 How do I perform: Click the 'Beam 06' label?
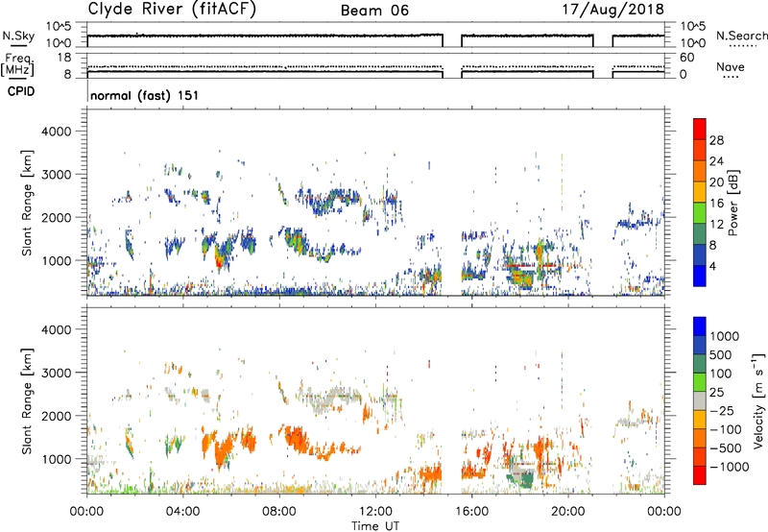(374, 11)
